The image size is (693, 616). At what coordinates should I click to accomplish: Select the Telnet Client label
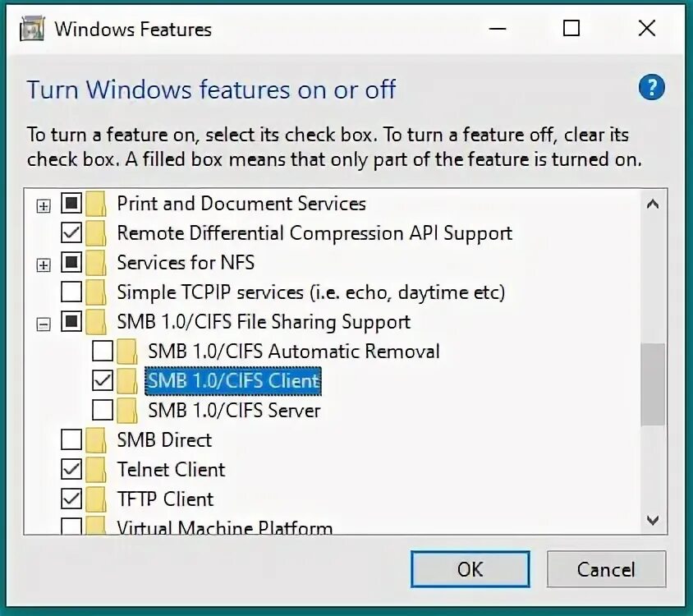click(171, 470)
